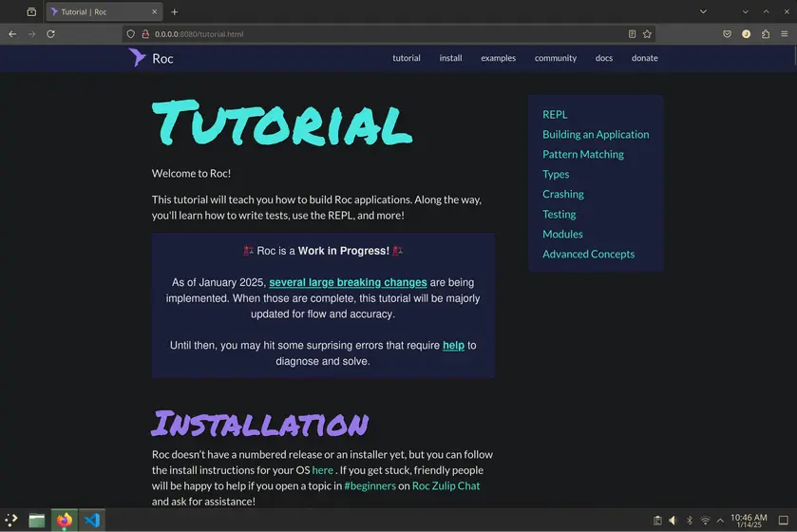Open the file manager in the taskbar

pos(37,521)
